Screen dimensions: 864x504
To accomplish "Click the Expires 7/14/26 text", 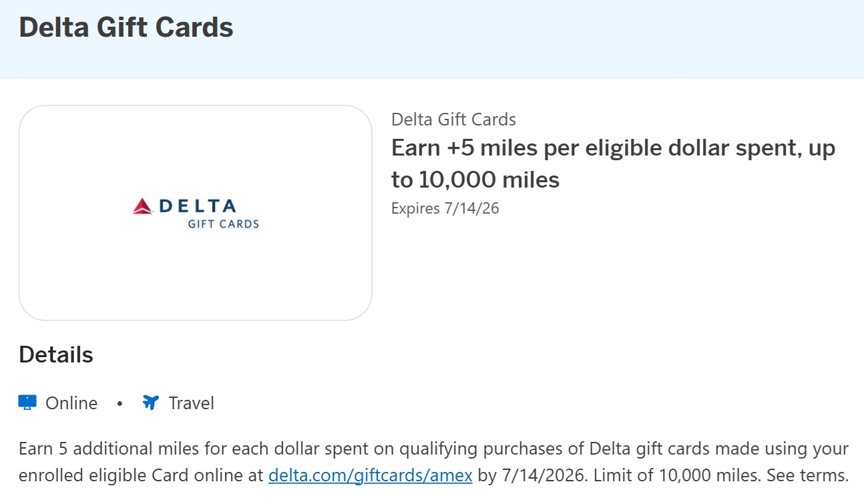I will coord(445,208).
